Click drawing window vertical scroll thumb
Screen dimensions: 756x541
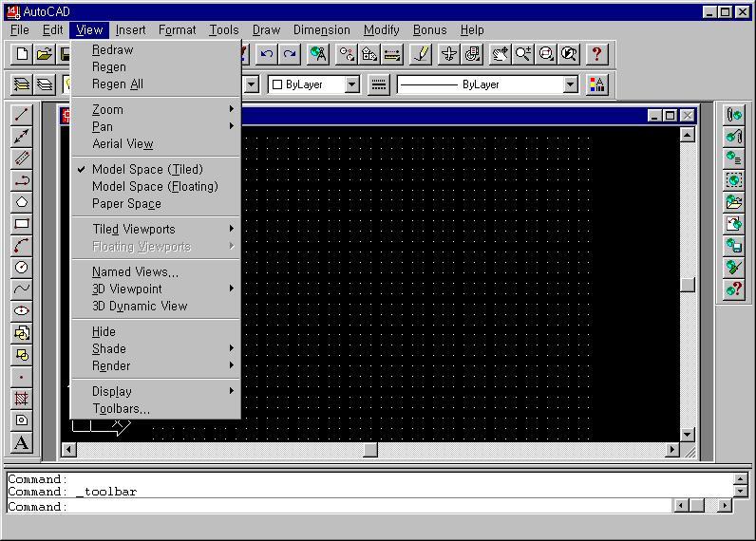click(687, 285)
